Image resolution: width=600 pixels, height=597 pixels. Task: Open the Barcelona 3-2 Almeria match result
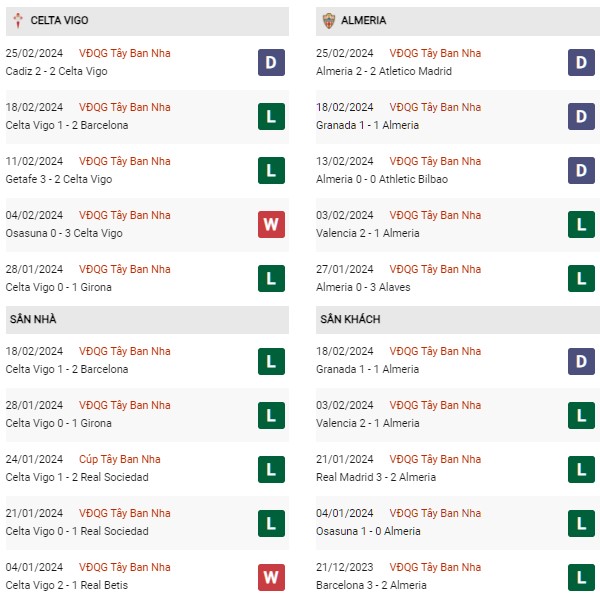coord(371,585)
